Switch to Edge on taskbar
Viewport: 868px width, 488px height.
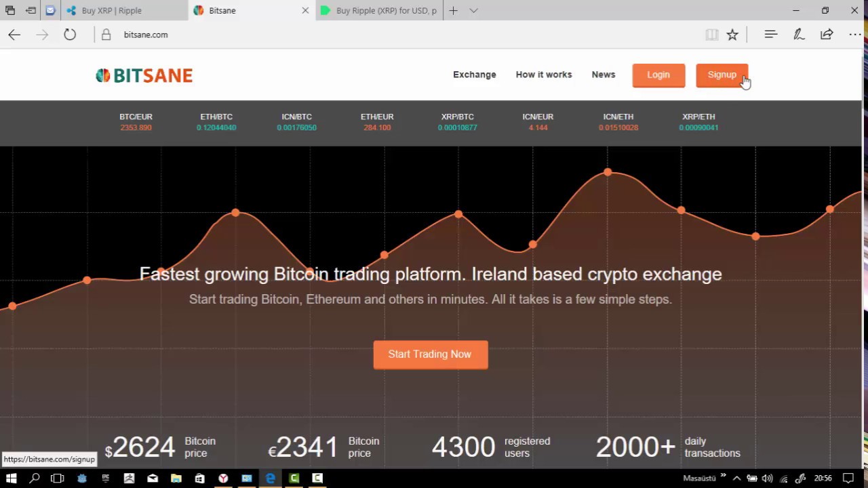(x=270, y=478)
